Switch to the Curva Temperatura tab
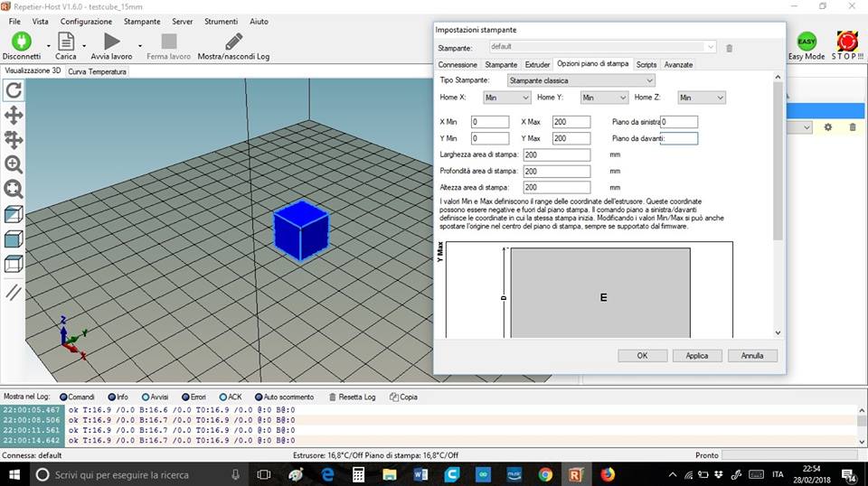Image resolution: width=868 pixels, height=486 pixels. click(97, 72)
